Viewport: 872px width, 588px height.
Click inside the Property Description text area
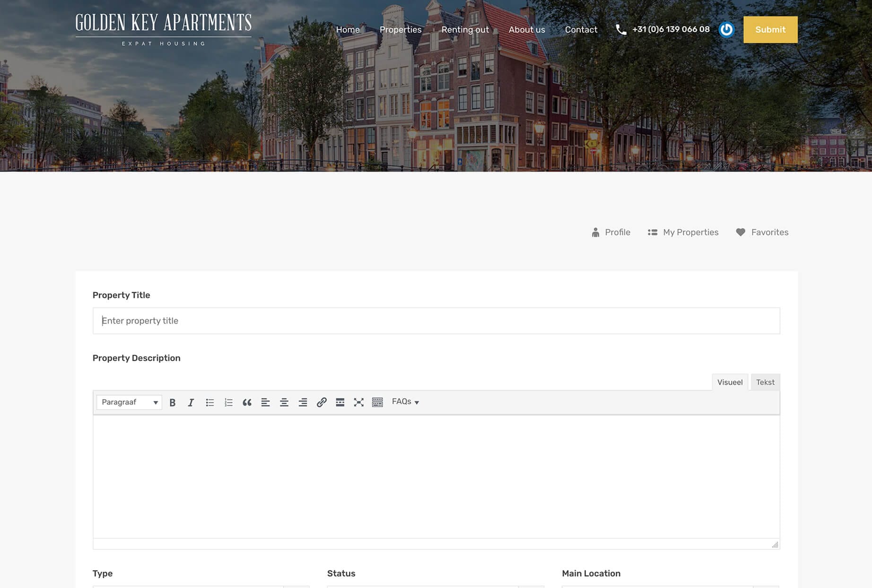point(436,476)
